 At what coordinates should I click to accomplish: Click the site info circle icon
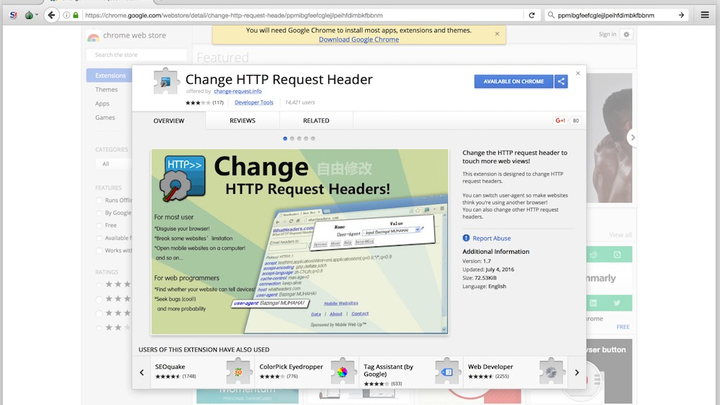67,15
